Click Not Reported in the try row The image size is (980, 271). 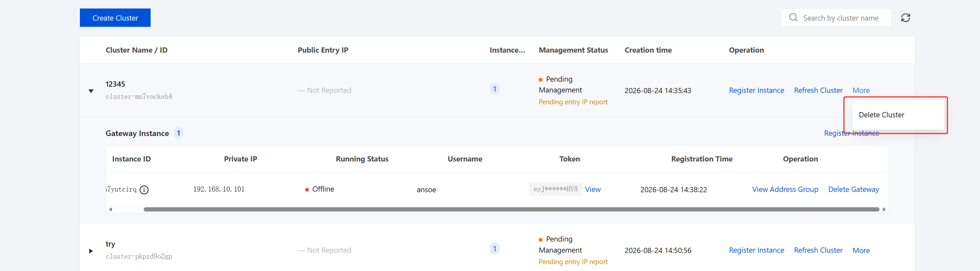point(324,250)
